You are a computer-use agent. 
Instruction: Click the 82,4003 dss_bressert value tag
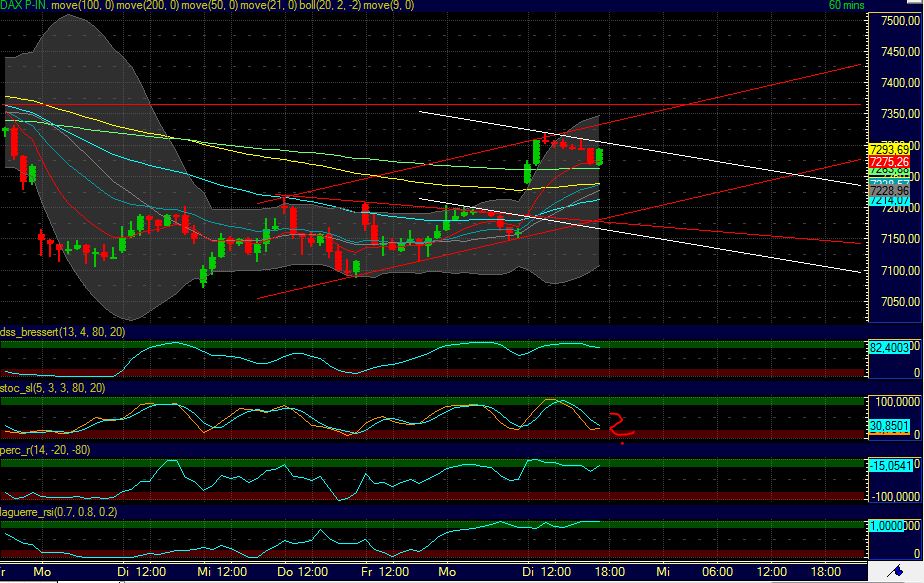pyautogui.click(x=889, y=348)
